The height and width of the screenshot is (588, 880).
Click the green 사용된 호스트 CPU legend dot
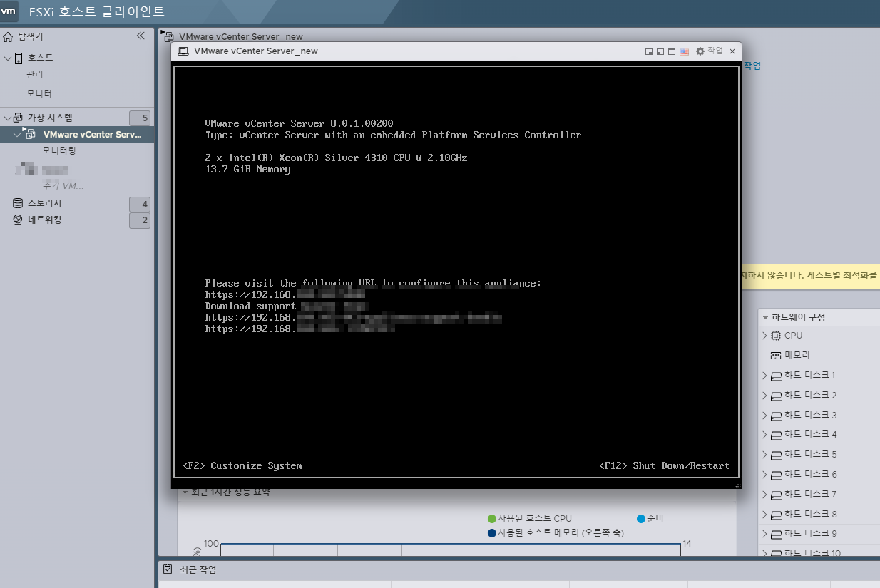[x=492, y=519]
